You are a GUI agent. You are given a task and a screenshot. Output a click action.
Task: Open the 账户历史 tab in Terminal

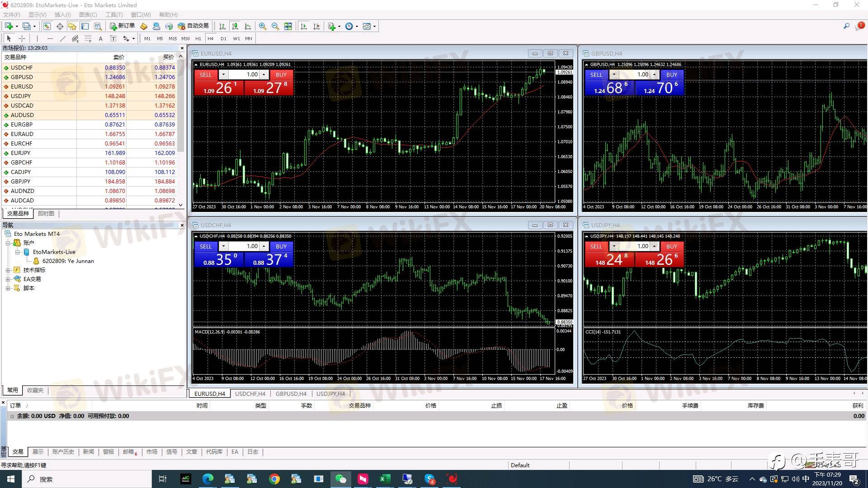pos(63,452)
